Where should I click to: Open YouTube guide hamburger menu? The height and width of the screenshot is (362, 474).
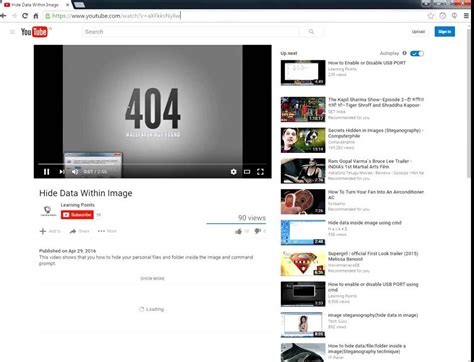click(12, 32)
